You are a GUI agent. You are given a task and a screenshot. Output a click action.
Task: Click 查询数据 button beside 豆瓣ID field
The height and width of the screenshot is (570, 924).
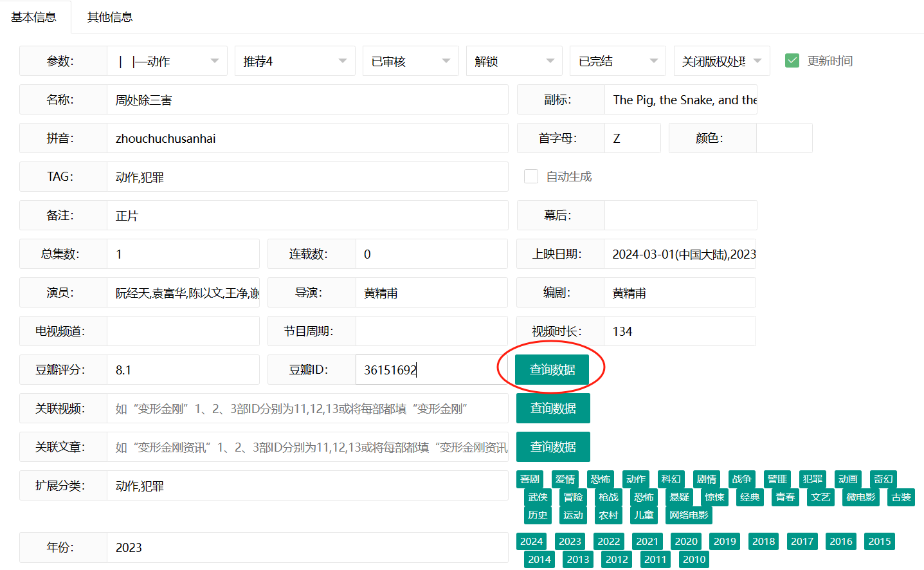[552, 370]
